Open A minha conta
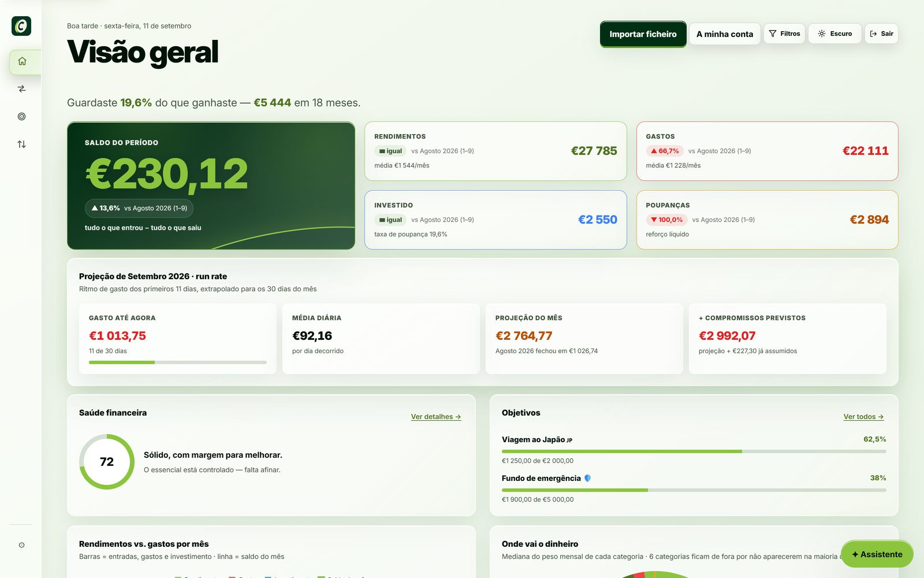This screenshot has width=924, height=578. 725,34
